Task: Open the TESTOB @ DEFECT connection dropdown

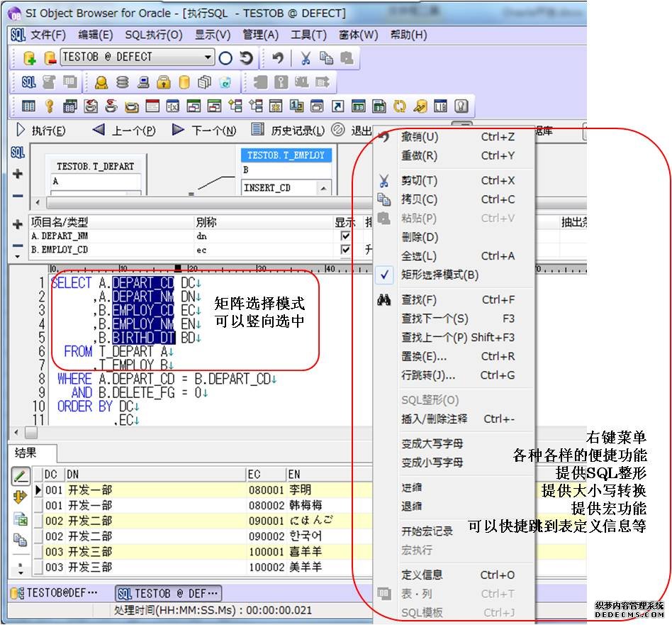Action: (208, 57)
